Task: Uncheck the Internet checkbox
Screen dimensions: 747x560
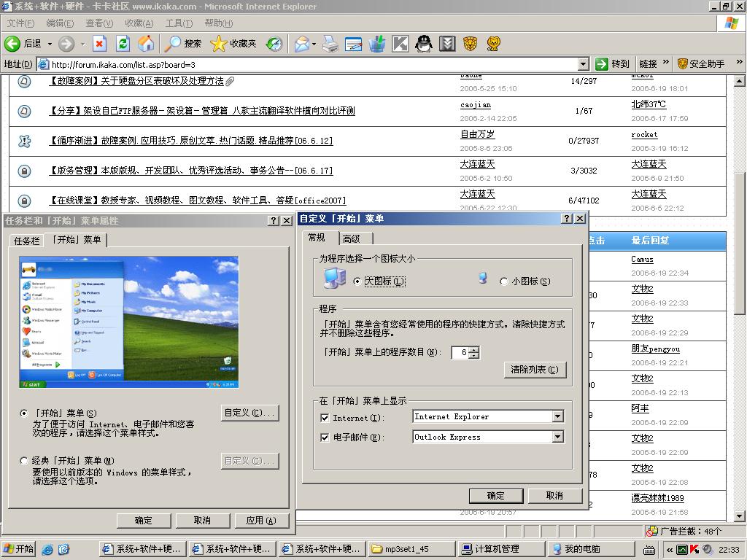Action: pyautogui.click(x=325, y=418)
